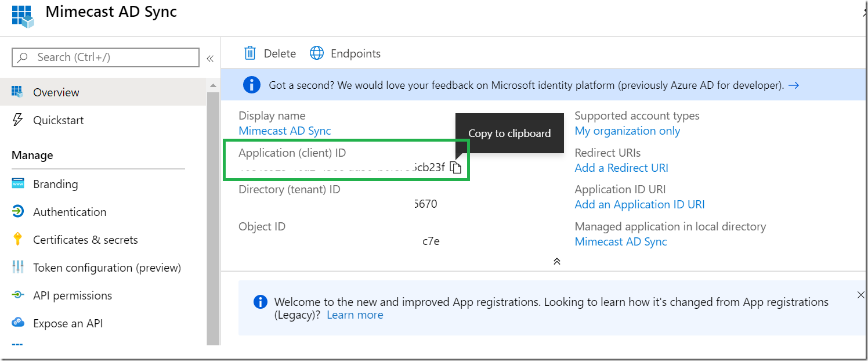Click the API permissions icon
868x361 pixels.
pyautogui.click(x=17, y=295)
